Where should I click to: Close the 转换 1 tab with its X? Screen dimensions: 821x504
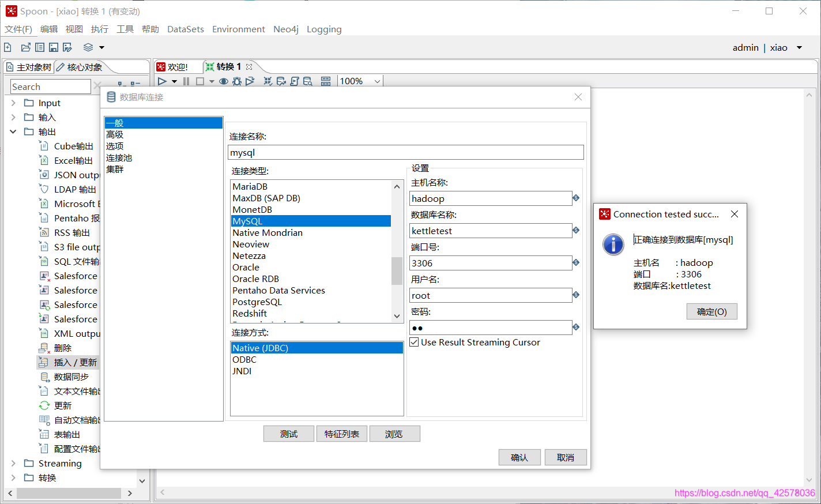[249, 67]
